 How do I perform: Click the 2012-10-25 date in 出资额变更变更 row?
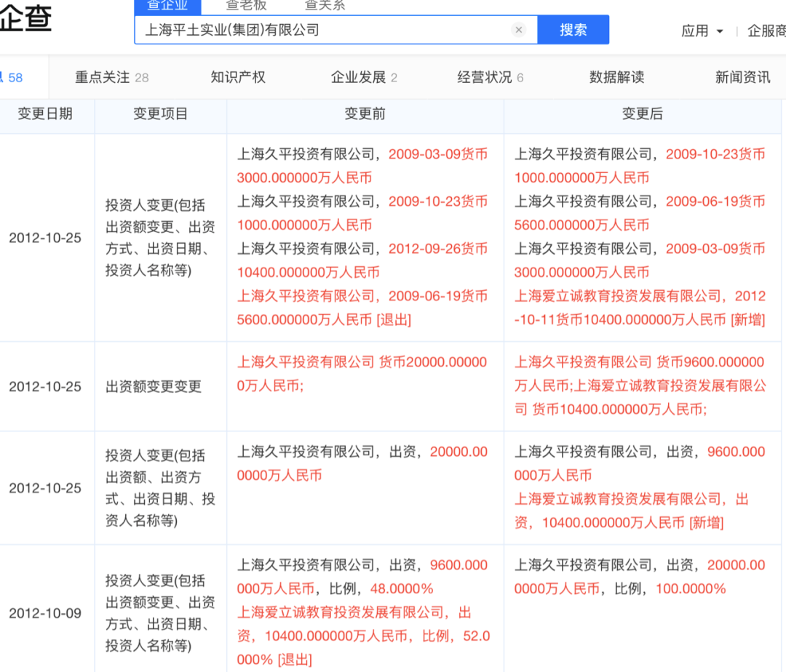45,387
